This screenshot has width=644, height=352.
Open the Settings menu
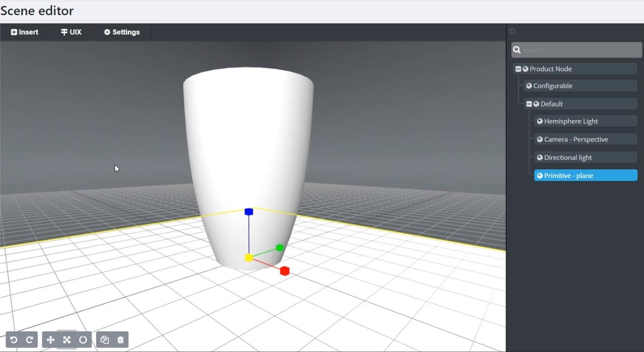tap(122, 32)
